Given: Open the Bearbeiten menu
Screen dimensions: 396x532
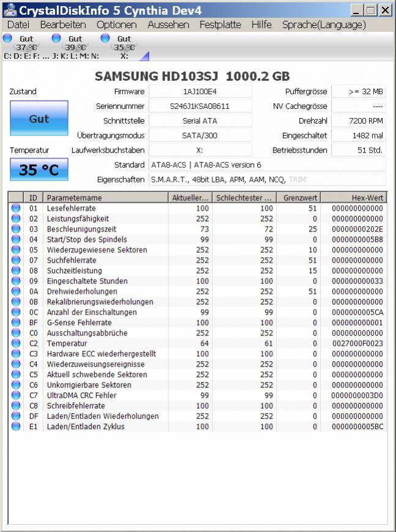Looking at the screenshot, I should 63,24.
